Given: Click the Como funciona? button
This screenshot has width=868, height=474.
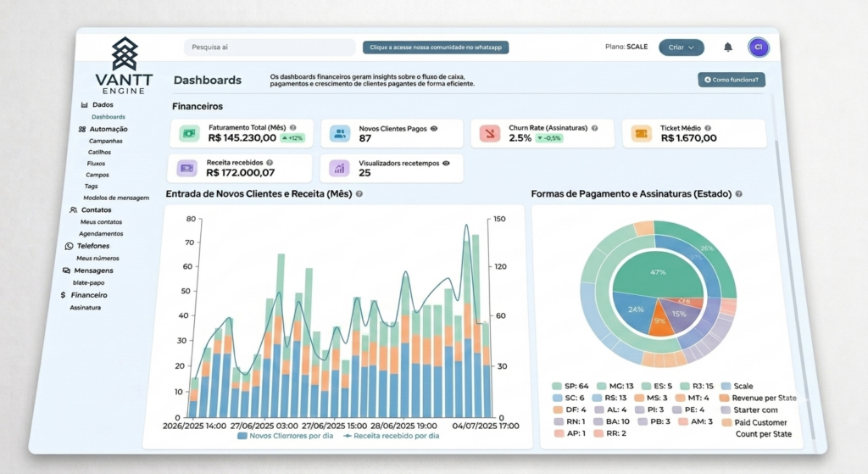Looking at the screenshot, I should pyautogui.click(x=732, y=80).
